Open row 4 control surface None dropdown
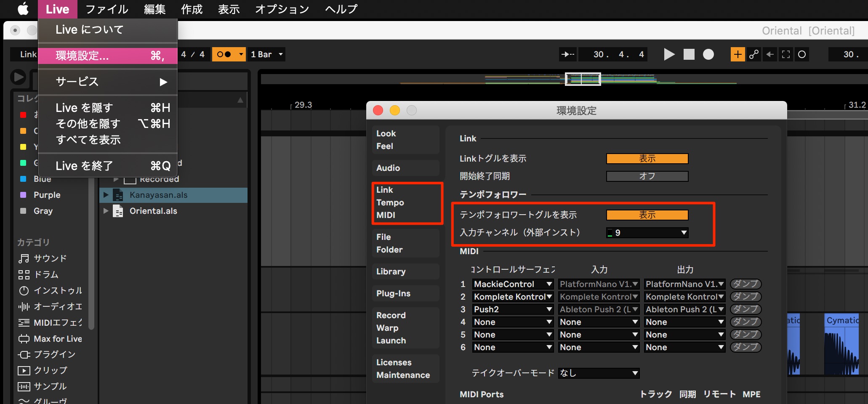 [513, 322]
